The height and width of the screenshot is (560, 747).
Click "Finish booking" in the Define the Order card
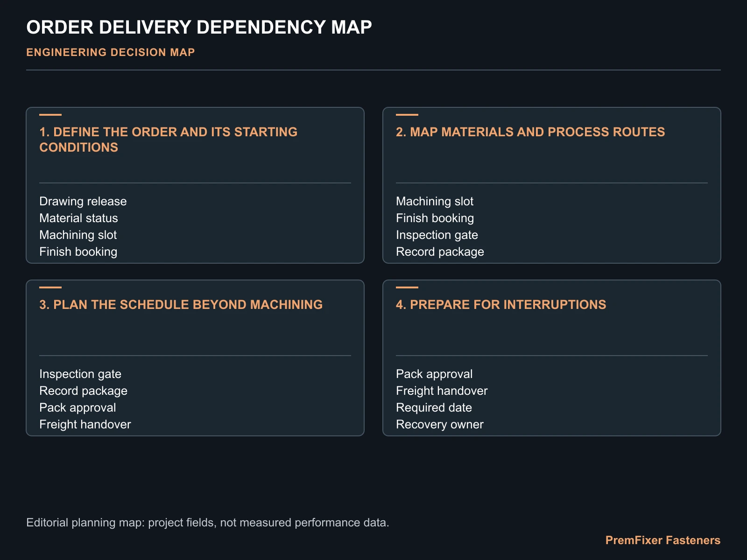[x=78, y=252]
